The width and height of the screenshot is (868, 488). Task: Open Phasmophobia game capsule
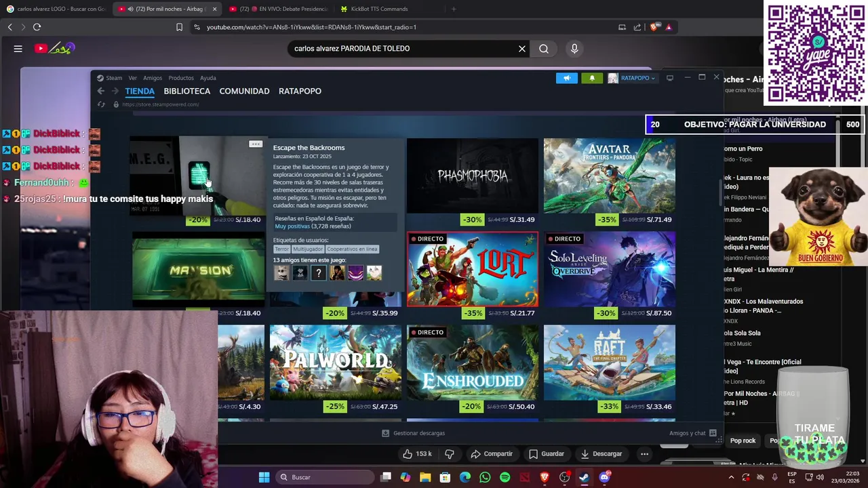473,176
